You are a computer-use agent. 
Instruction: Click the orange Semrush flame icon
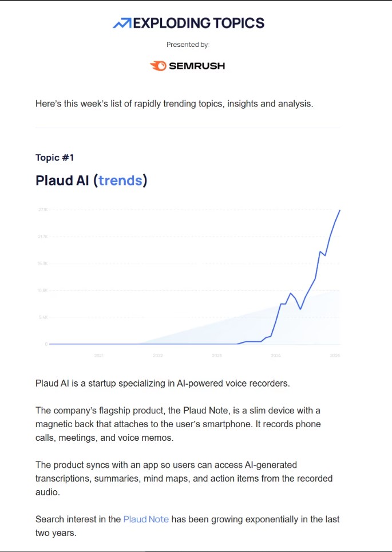(x=158, y=66)
